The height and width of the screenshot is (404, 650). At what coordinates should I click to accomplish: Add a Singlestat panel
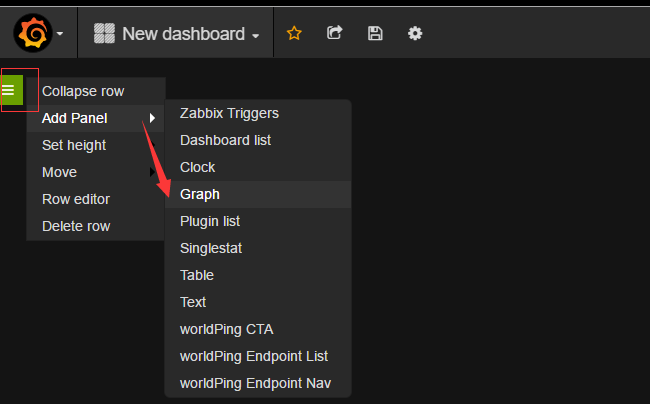click(258, 248)
